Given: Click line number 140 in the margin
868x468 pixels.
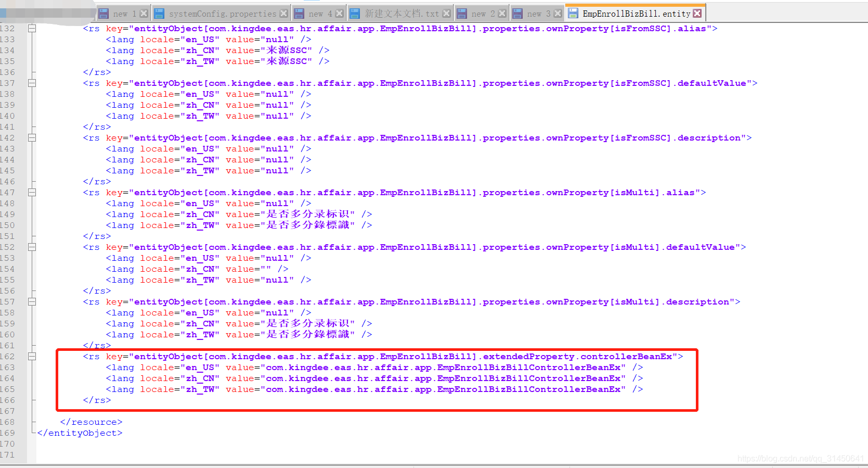Looking at the screenshot, I should click(x=8, y=116).
